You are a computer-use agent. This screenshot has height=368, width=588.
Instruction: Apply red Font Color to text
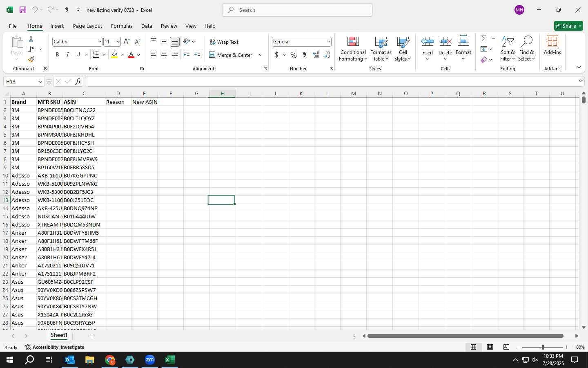point(131,55)
